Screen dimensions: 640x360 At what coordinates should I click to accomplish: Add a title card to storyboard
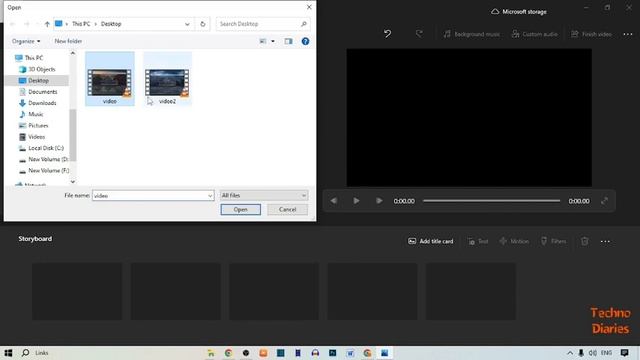point(431,241)
